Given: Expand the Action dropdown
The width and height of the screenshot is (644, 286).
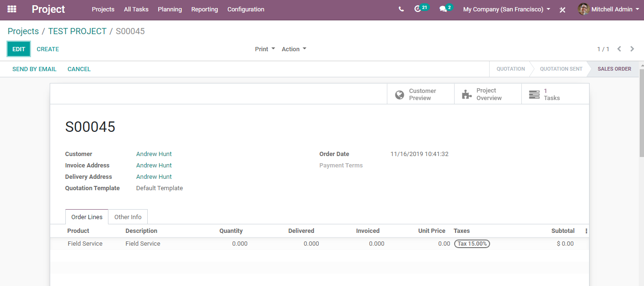Looking at the screenshot, I should point(294,49).
